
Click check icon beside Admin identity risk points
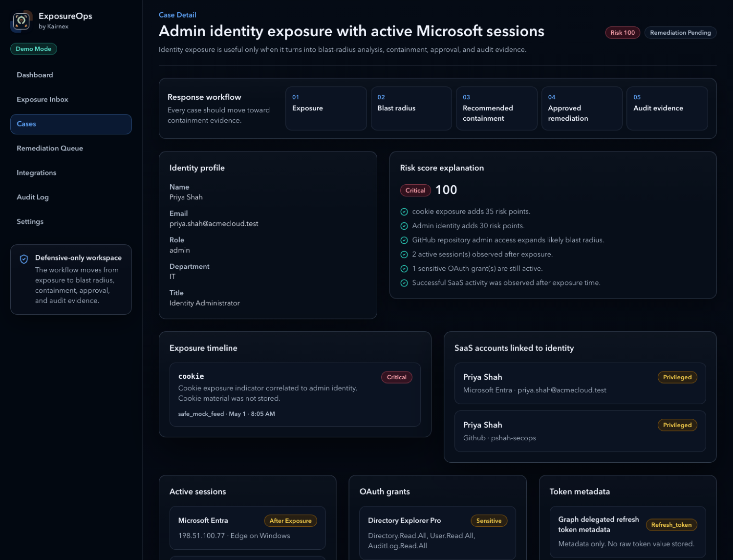coord(404,226)
